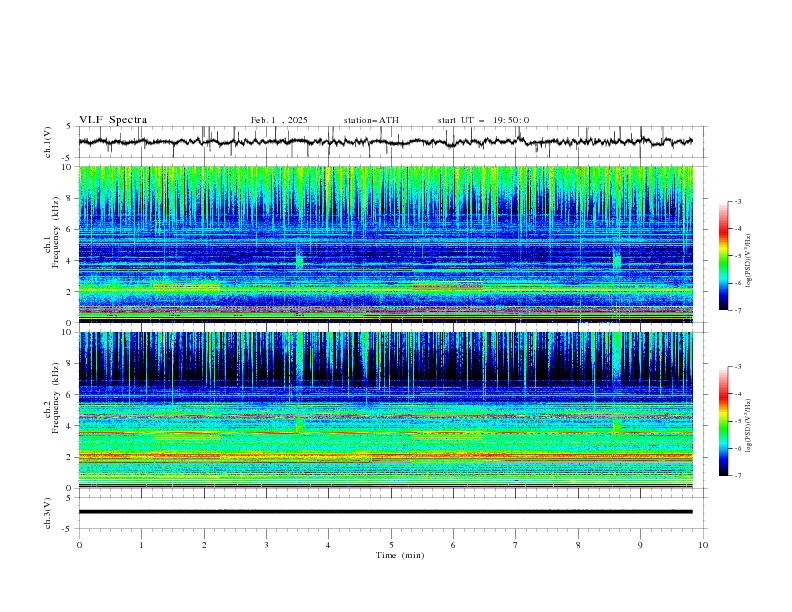This screenshot has width=792, height=612.
Task: Click the "ch.1(V)" waveform axis label
Action: tap(48, 142)
